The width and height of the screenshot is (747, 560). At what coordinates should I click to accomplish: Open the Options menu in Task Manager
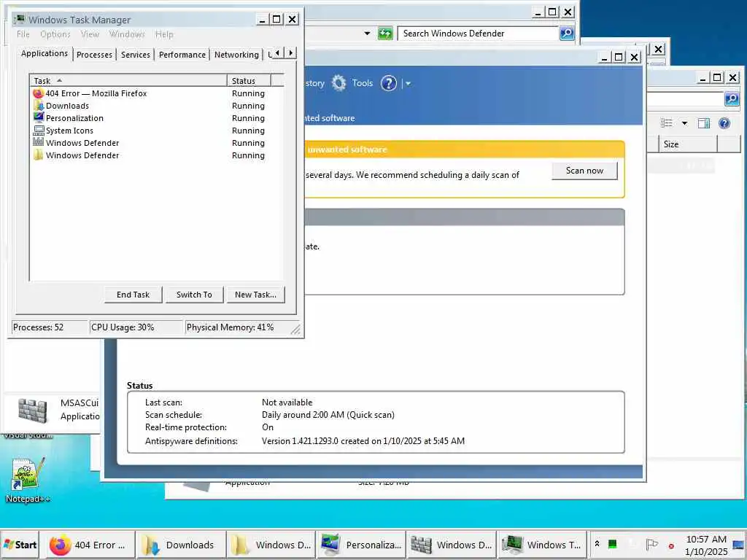(55, 34)
